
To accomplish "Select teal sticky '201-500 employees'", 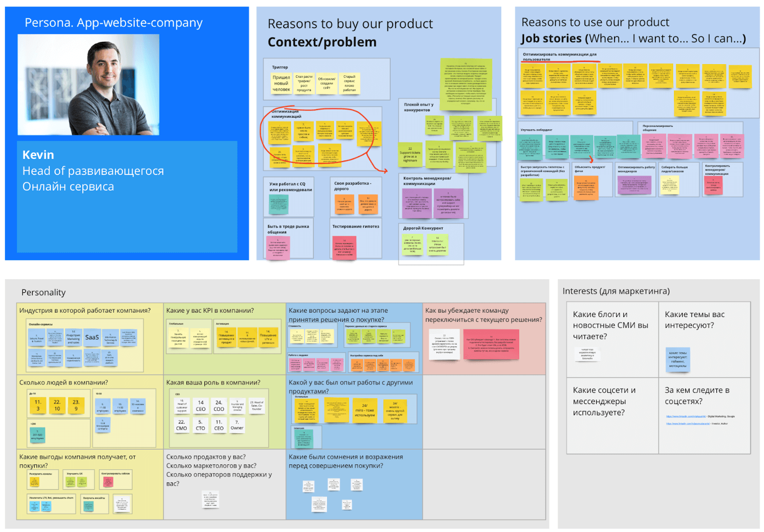I will [x=37, y=435].
